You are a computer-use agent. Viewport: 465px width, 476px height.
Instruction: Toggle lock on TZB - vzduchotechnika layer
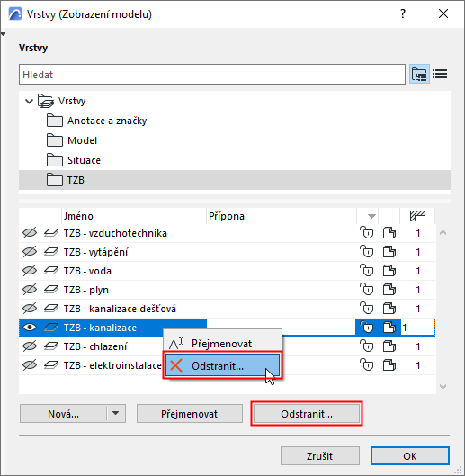click(x=367, y=233)
